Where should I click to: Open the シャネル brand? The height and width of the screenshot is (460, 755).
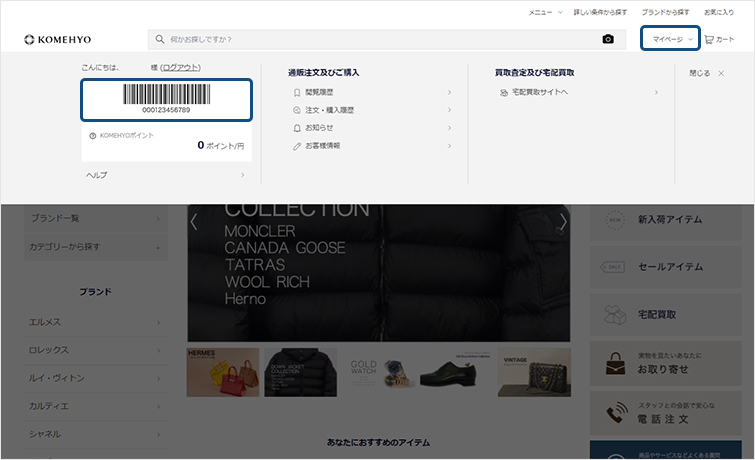45,434
